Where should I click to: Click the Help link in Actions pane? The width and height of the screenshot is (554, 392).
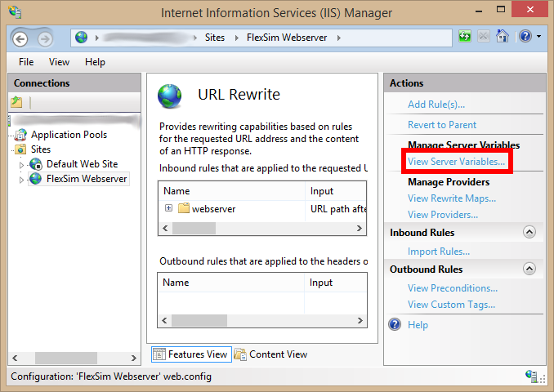tap(418, 325)
